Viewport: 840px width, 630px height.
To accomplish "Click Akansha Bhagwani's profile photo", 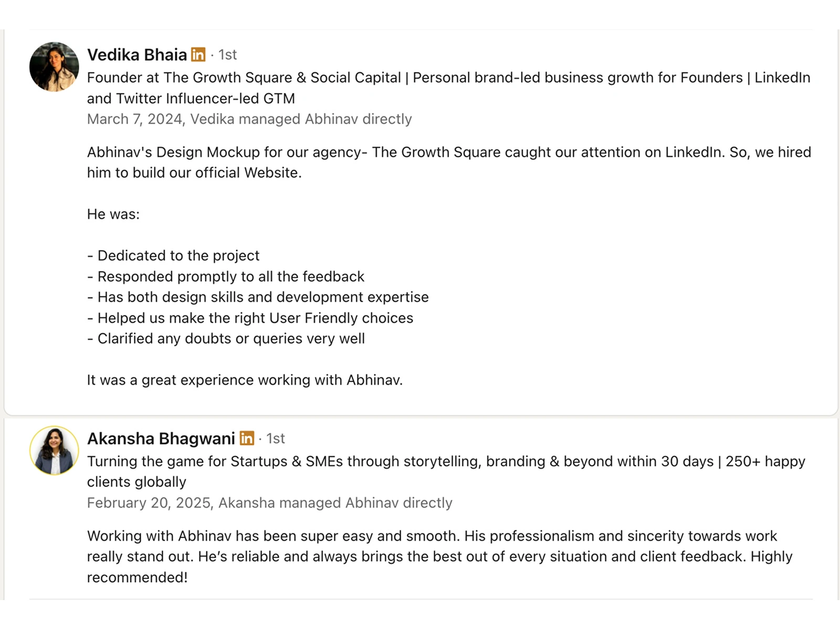I will pyautogui.click(x=54, y=450).
